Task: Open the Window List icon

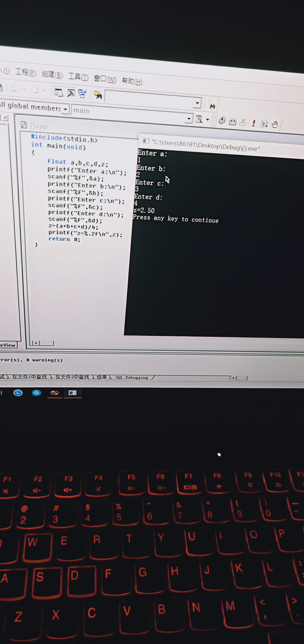Action: [82, 94]
